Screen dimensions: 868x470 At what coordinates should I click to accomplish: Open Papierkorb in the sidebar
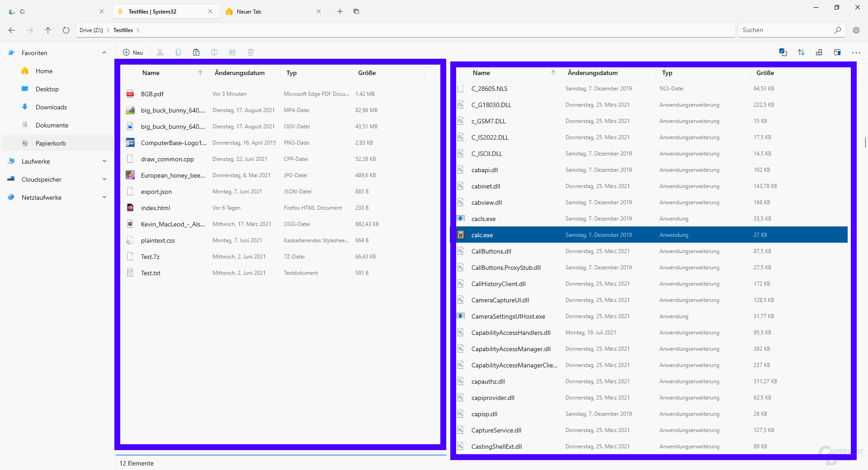[x=58, y=143]
